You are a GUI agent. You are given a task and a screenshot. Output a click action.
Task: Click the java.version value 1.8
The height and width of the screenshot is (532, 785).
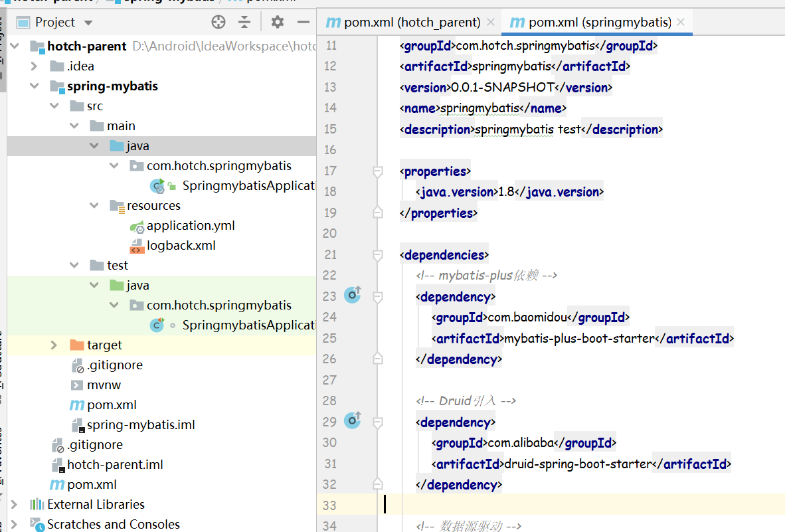tap(505, 192)
